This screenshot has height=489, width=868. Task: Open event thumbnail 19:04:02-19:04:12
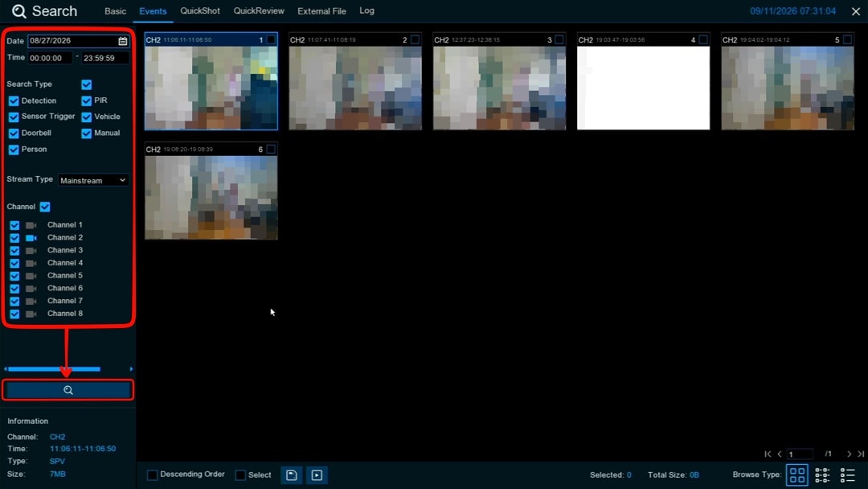pos(788,88)
